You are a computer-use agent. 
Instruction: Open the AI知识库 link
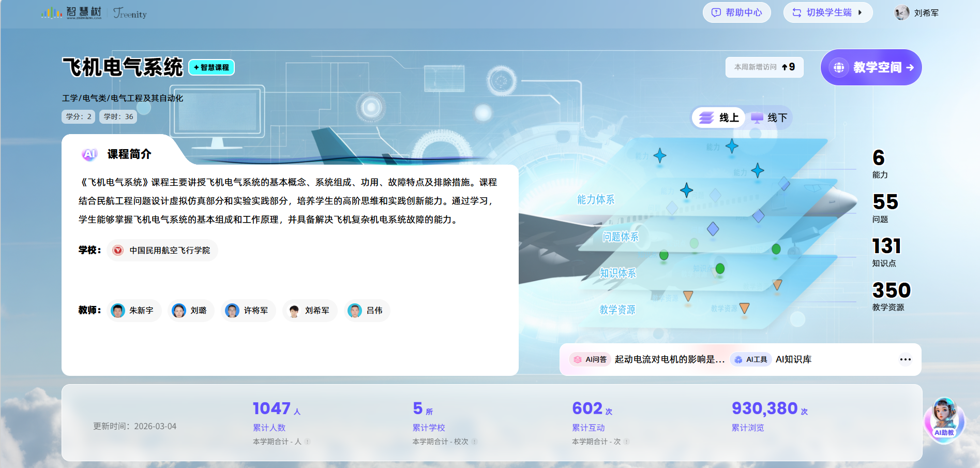tap(793, 359)
